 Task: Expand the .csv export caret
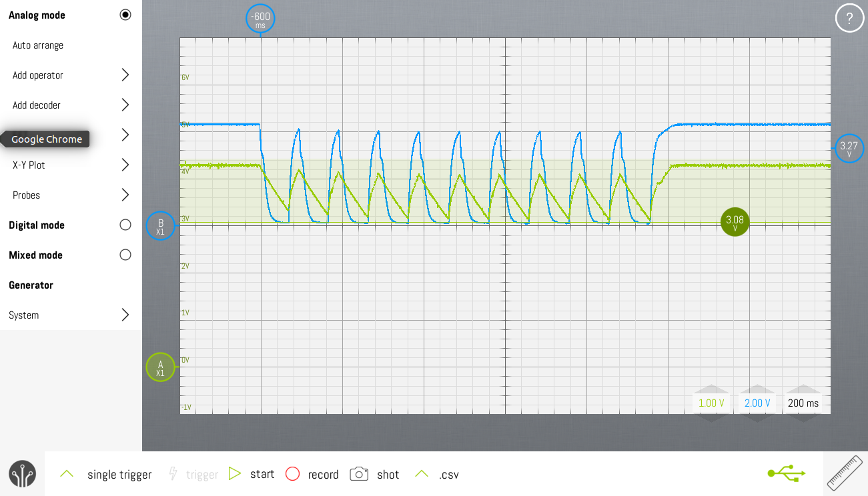coord(422,473)
